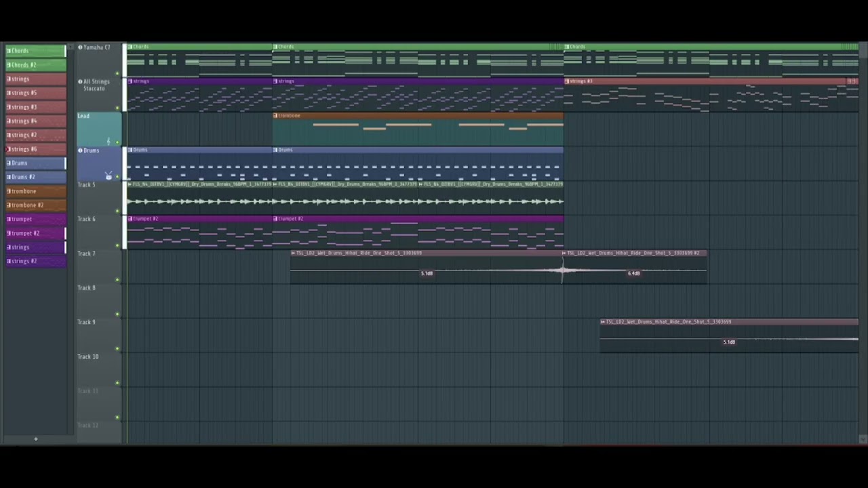Mute Track 5 using its green dot
The image size is (868, 488).
117,211
